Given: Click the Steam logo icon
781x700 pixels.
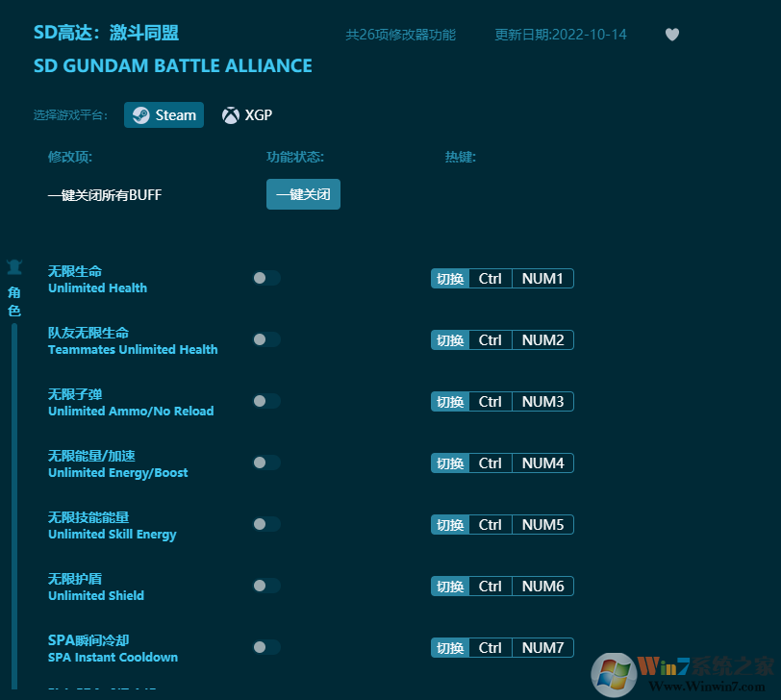Looking at the screenshot, I should (140, 115).
